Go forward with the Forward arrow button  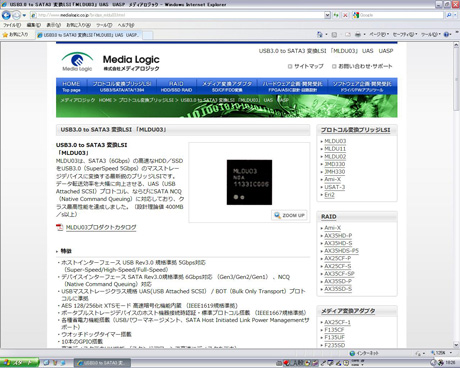[16, 15]
